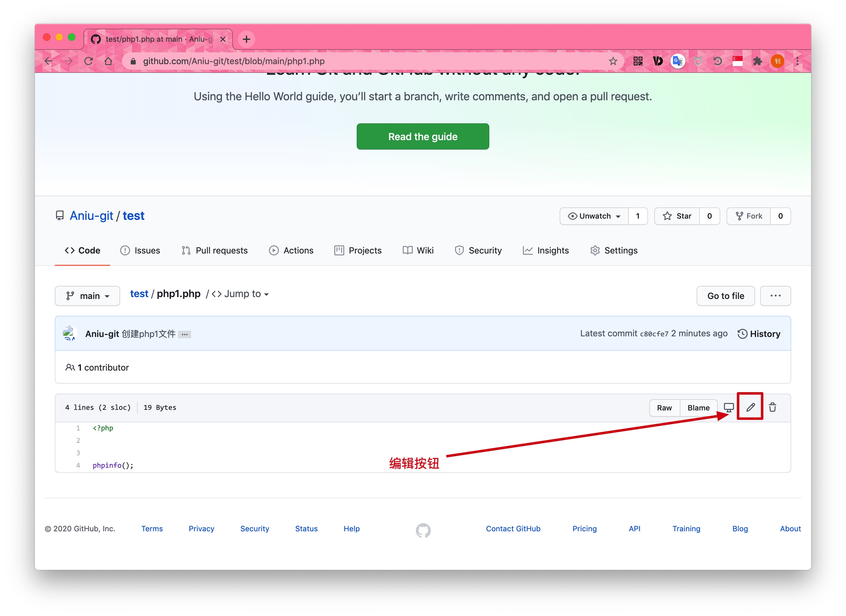Viewport: 846px width, 616px height.
Task: Toggle Star on the repository
Action: coord(677,216)
